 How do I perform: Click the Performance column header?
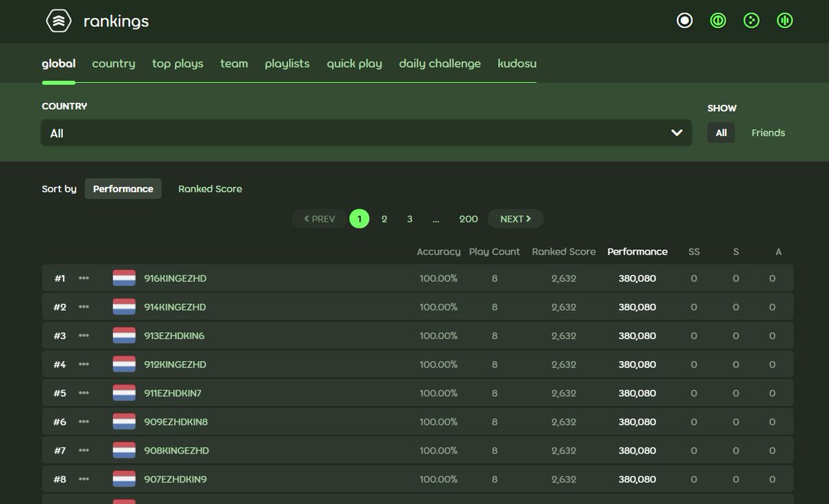pyautogui.click(x=638, y=252)
